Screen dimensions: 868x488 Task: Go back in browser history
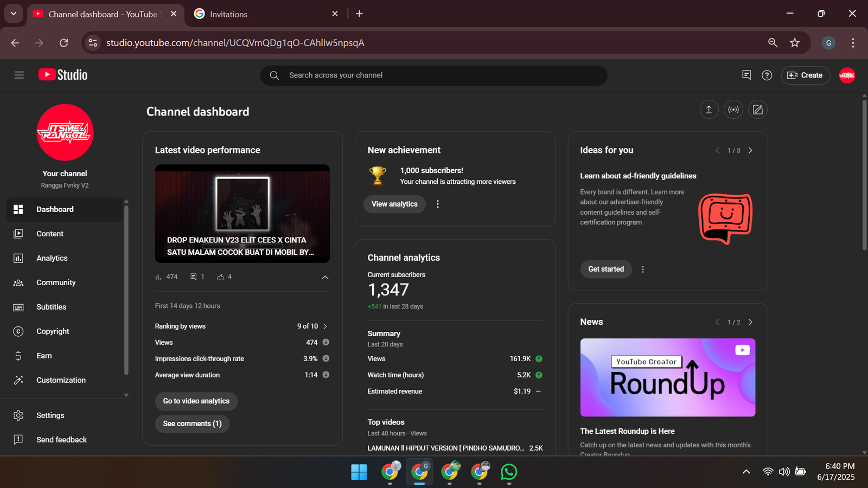pyautogui.click(x=15, y=43)
